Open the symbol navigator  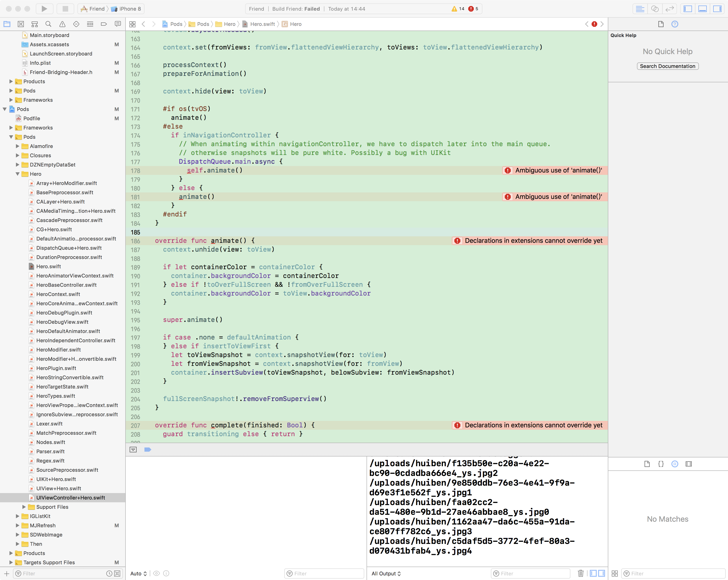click(x=34, y=24)
